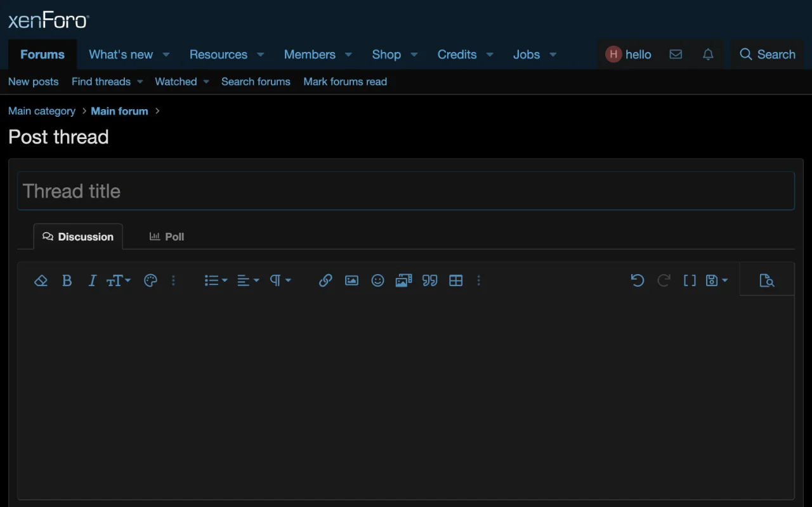Viewport: 812px width, 507px height.
Task: Click the eraser remove formatting icon
Action: pos(41,280)
